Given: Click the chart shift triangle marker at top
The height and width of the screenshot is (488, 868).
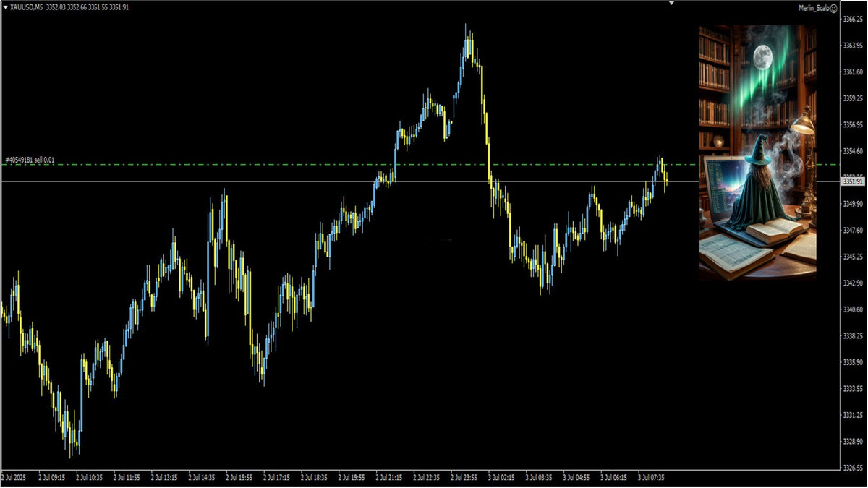Looking at the screenshot, I should [x=671, y=4].
